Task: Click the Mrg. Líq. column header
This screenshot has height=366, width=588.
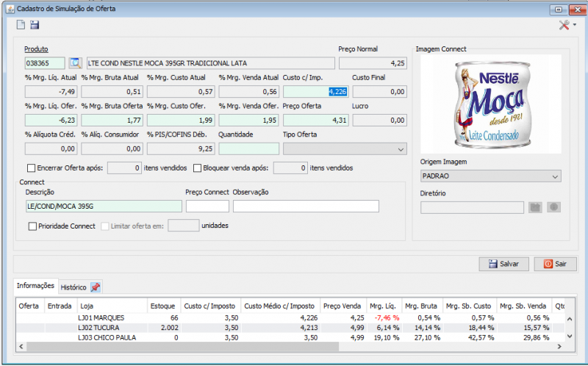Action: [x=384, y=306]
